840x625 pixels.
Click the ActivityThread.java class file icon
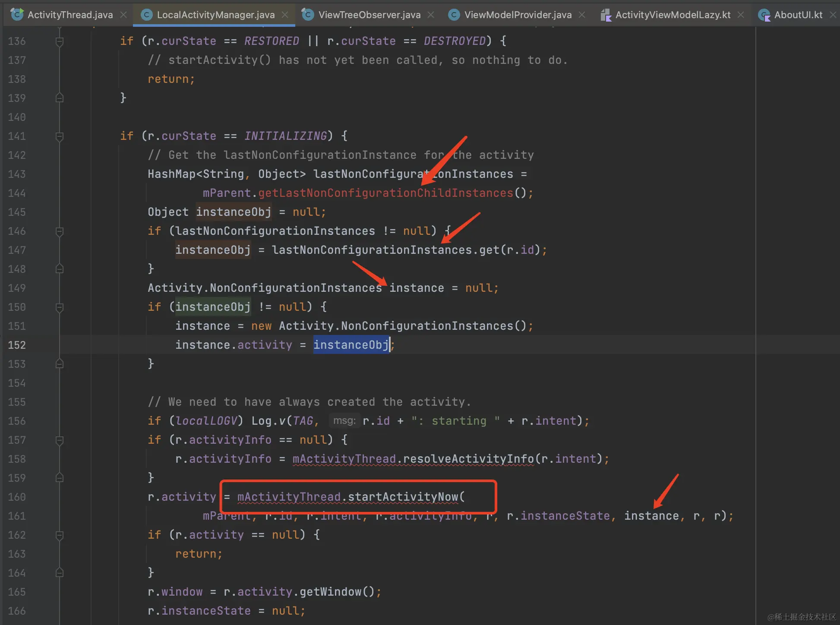[x=17, y=14]
